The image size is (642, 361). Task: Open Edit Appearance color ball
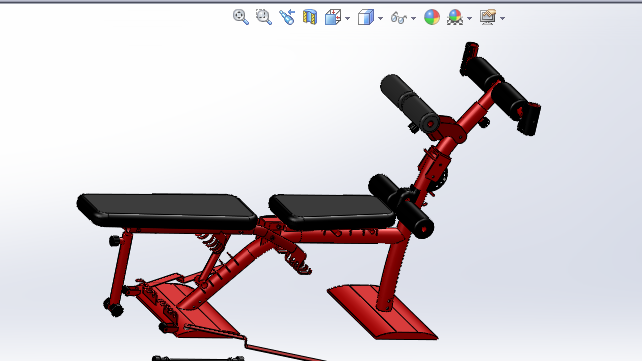pyautogui.click(x=432, y=17)
